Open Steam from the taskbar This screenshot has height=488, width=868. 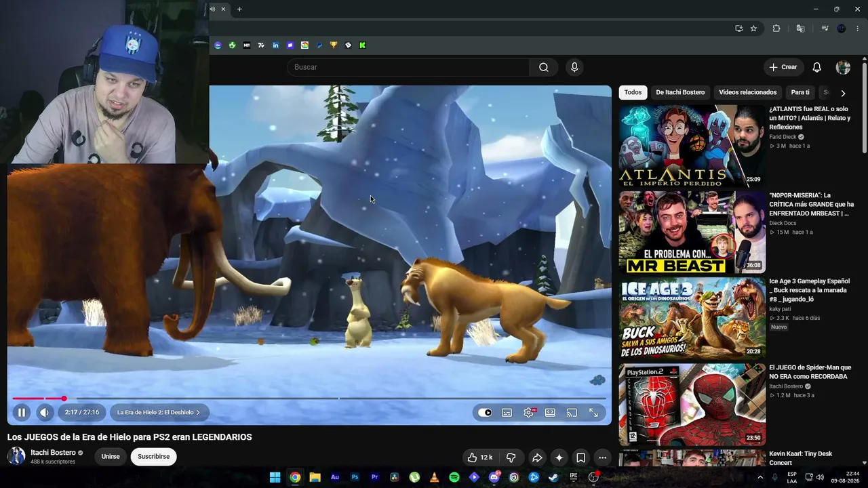[x=553, y=477]
